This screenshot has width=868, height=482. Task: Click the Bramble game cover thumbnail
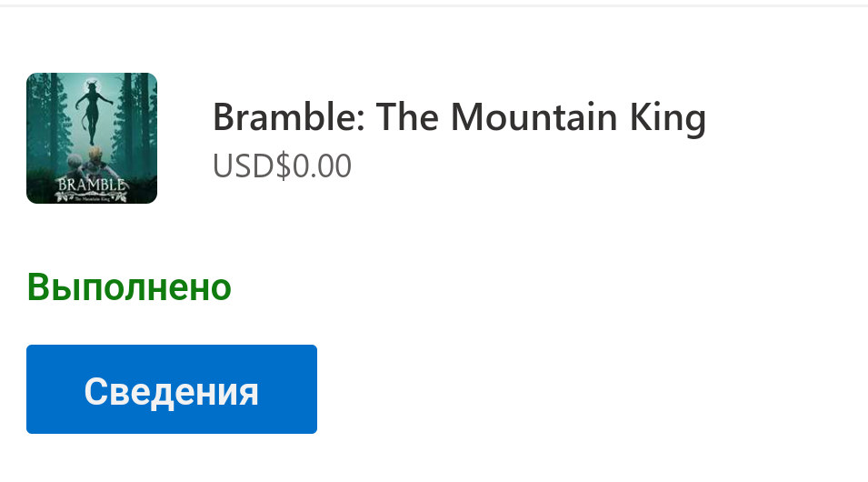(x=92, y=138)
